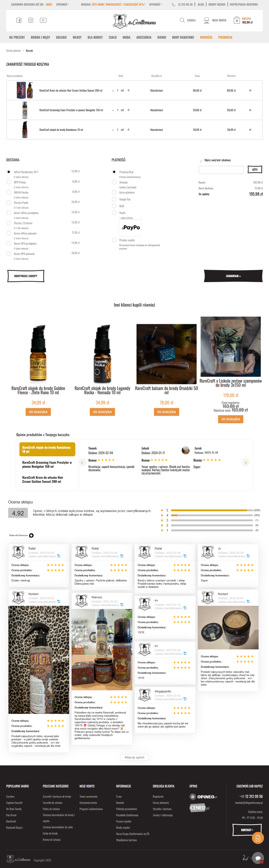Remove Sicilian Sunset hair cream from cart
This screenshot has height=868, width=269.
[250, 91]
